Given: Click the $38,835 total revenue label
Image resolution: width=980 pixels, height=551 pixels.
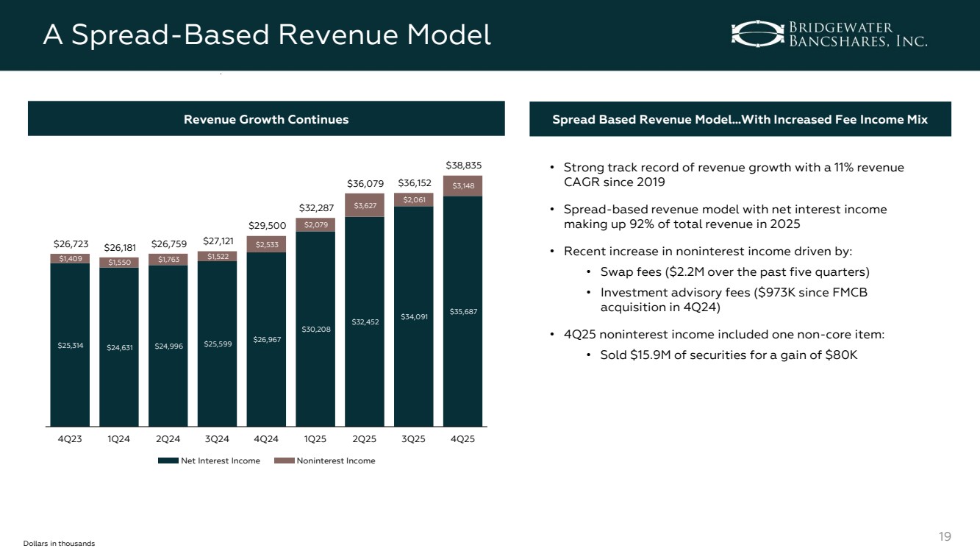Looking at the screenshot, I should [462, 165].
